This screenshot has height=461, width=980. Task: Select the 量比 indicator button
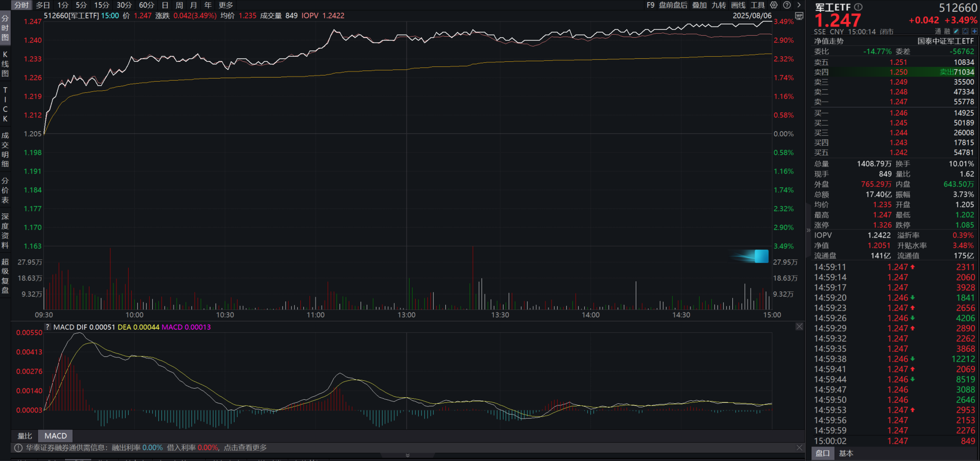click(x=25, y=436)
